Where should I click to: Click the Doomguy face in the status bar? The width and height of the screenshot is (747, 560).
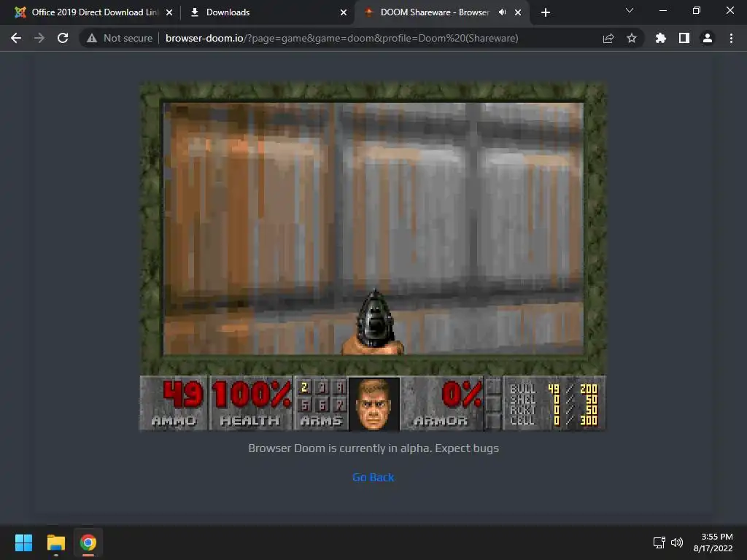pos(374,404)
